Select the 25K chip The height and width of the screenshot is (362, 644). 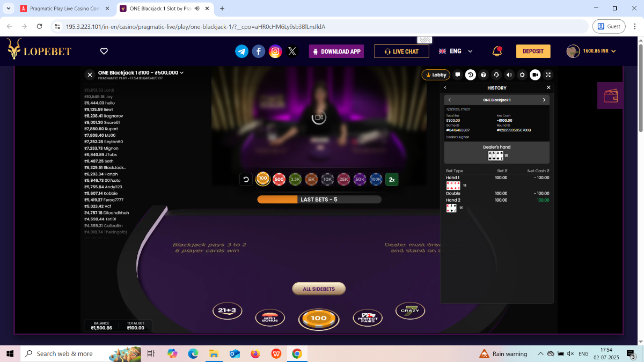(x=343, y=179)
